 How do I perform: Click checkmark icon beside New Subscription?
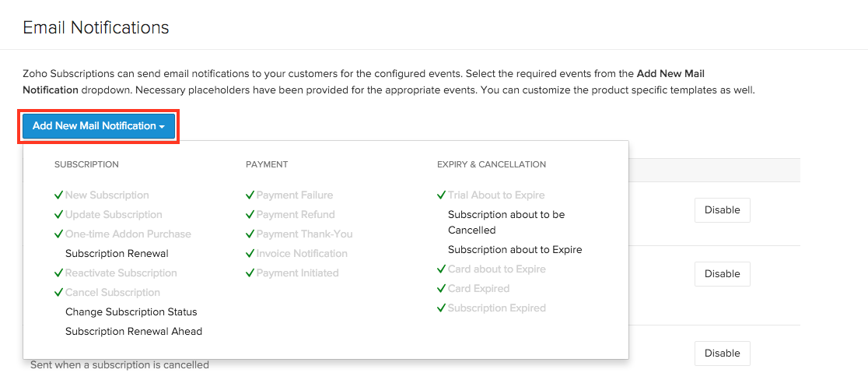(x=59, y=195)
